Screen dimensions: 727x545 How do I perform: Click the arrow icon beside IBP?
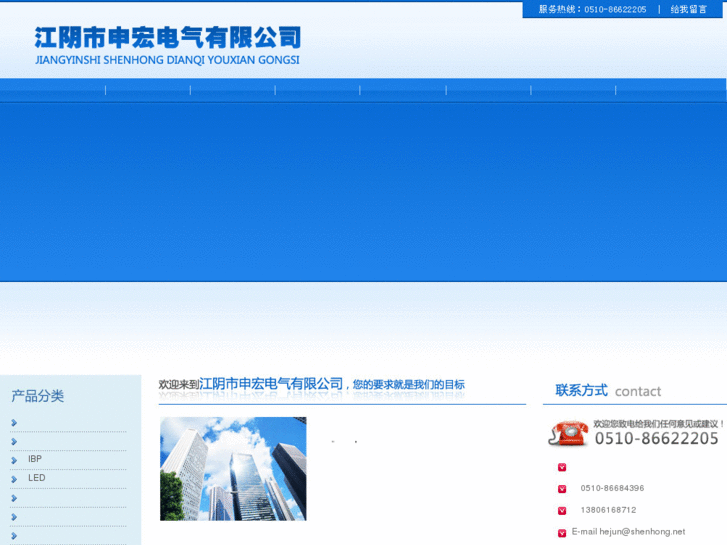[x=14, y=460]
